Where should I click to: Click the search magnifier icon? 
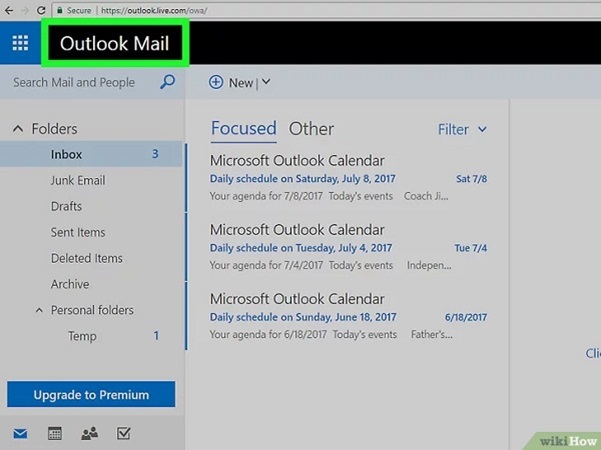pos(167,82)
